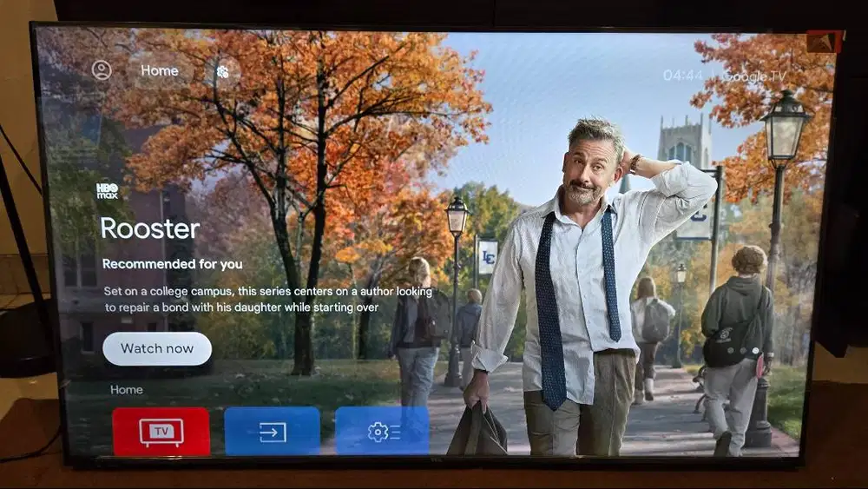Image resolution: width=868 pixels, height=489 pixels.
Task: Click the 04:44 clock display
Action: pyautogui.click(x=683, y=76)
